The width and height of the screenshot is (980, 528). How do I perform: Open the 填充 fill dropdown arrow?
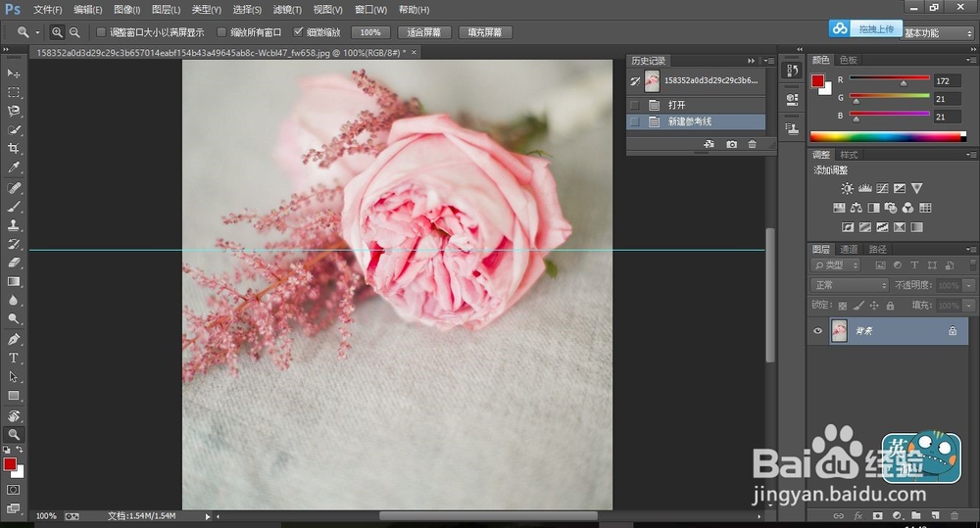(969, 306)
